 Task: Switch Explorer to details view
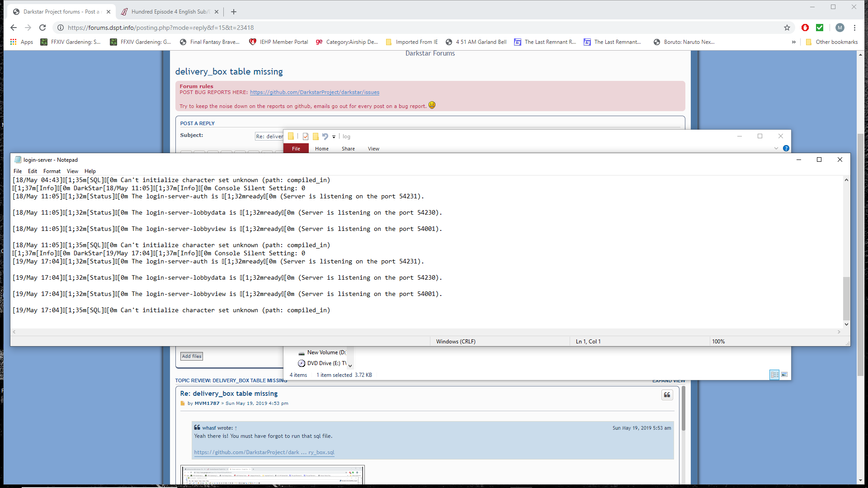(774, 375)
